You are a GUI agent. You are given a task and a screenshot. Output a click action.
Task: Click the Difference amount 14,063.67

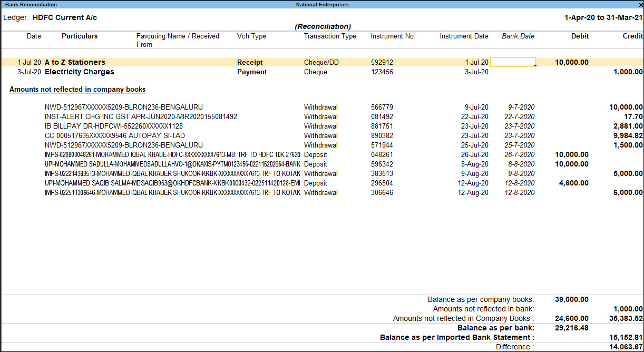(625, 347)
